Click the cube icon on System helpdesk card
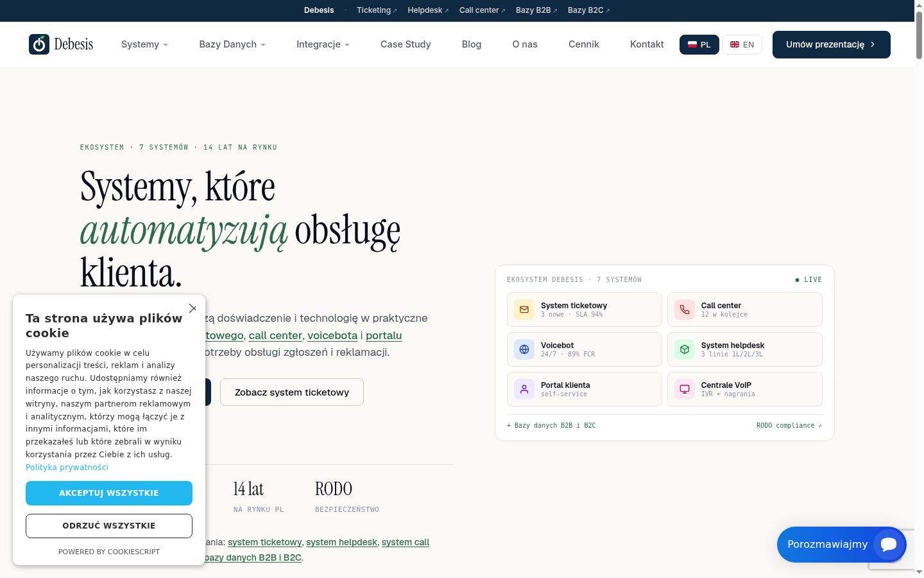 coord(685,349)
